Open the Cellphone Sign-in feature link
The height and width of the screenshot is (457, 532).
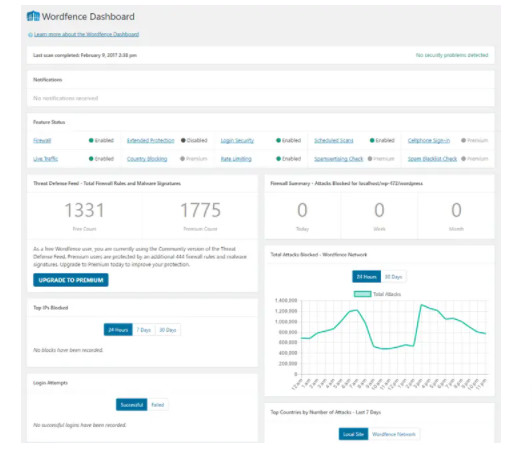(x=429, y=140)
